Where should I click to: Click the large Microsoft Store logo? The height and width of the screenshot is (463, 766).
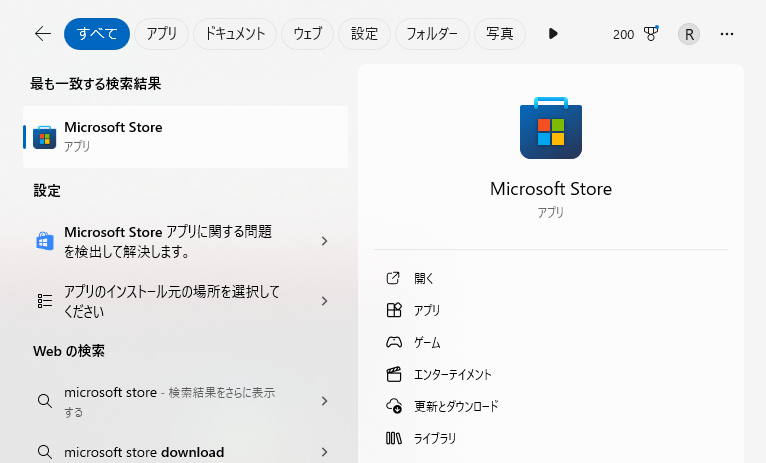[551, 128]
